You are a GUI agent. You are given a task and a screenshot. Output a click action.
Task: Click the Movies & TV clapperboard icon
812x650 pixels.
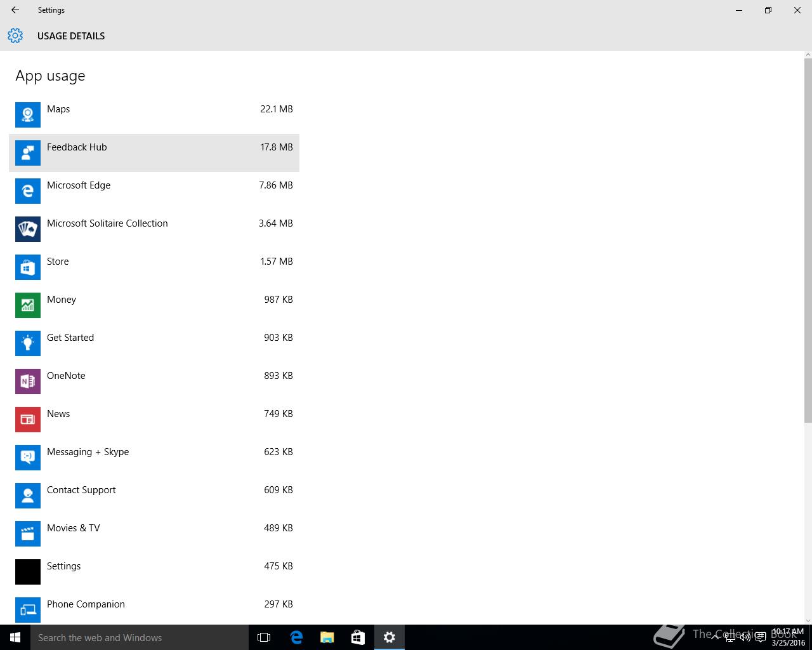tap(28, 534)
